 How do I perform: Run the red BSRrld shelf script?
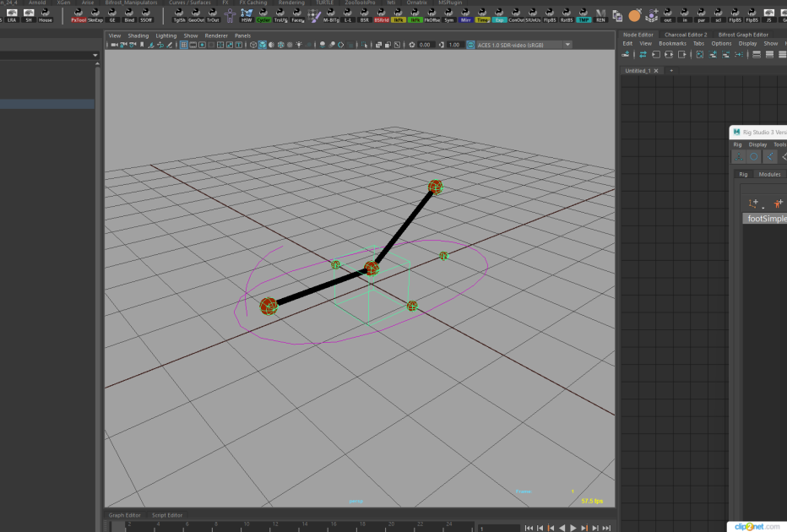381,15
